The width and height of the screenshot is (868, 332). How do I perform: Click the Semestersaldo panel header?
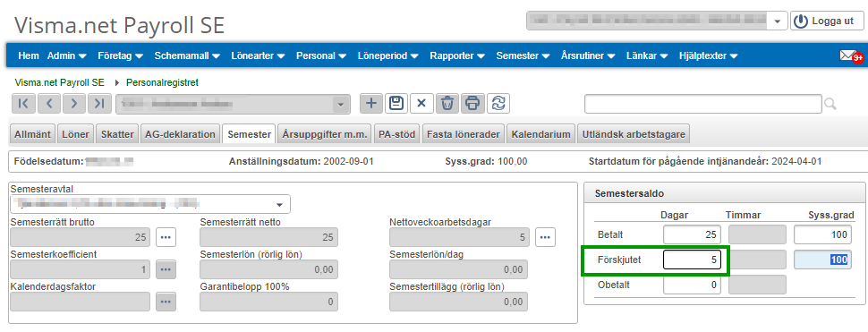click(x=724, y=193)
